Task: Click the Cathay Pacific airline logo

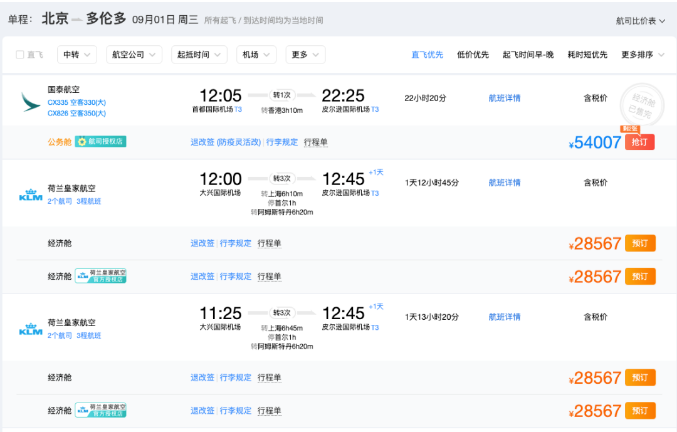Action: pyautogui.click(x=30, y=102)
